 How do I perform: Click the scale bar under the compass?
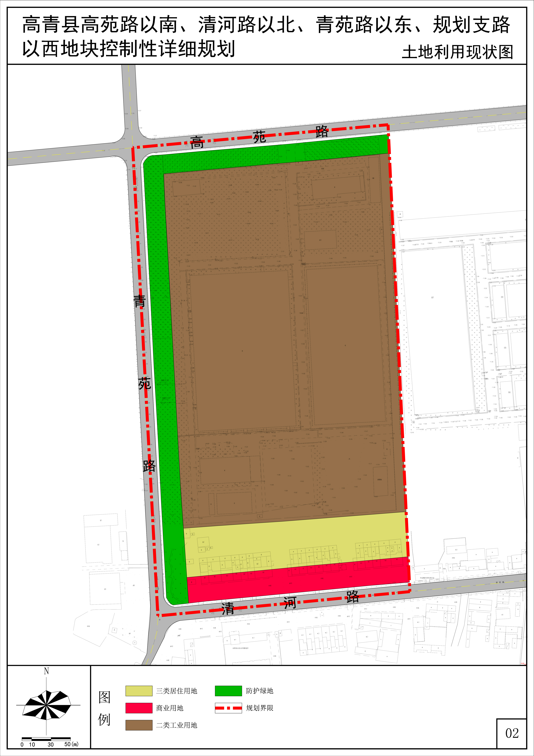[x=46, y=739]
